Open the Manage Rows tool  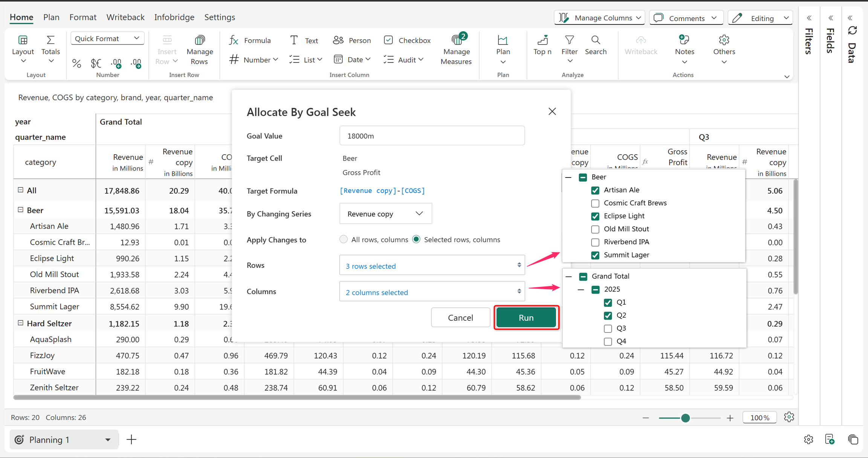199,50
